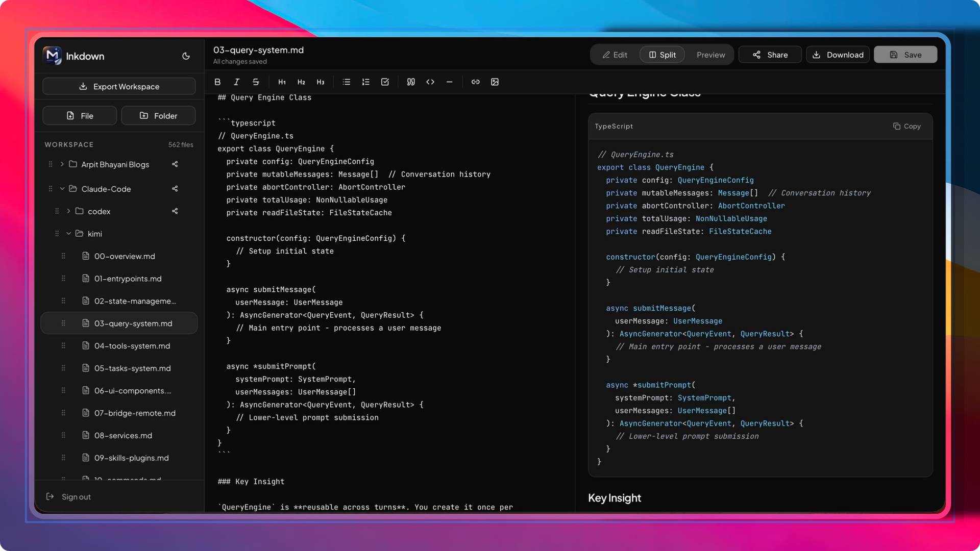The image size is (980, 551).
Task: Insert a hyperlink
Action: click(x=475, y=82)
